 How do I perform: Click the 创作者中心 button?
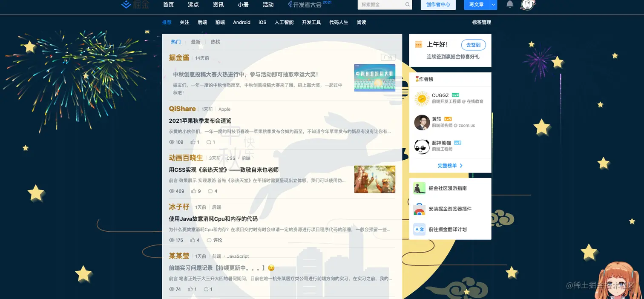tap(438, 5)
